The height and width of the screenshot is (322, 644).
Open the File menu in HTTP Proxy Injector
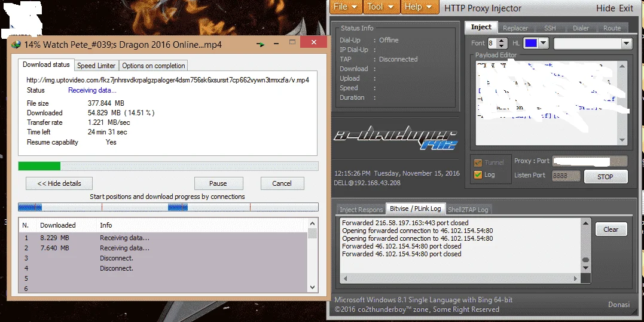(x=346, y=7)
